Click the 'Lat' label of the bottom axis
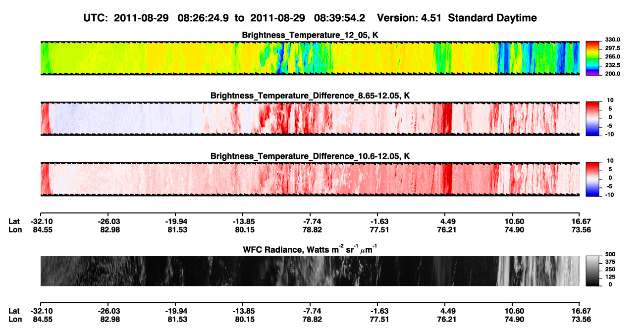Image resolution: width=644 pixels, height=330 pixels. (14, 311)
